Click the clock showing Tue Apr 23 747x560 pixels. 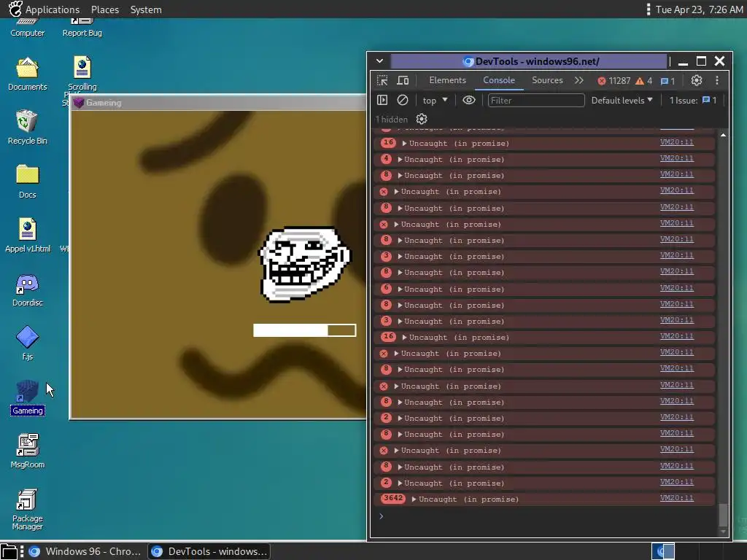699,9
